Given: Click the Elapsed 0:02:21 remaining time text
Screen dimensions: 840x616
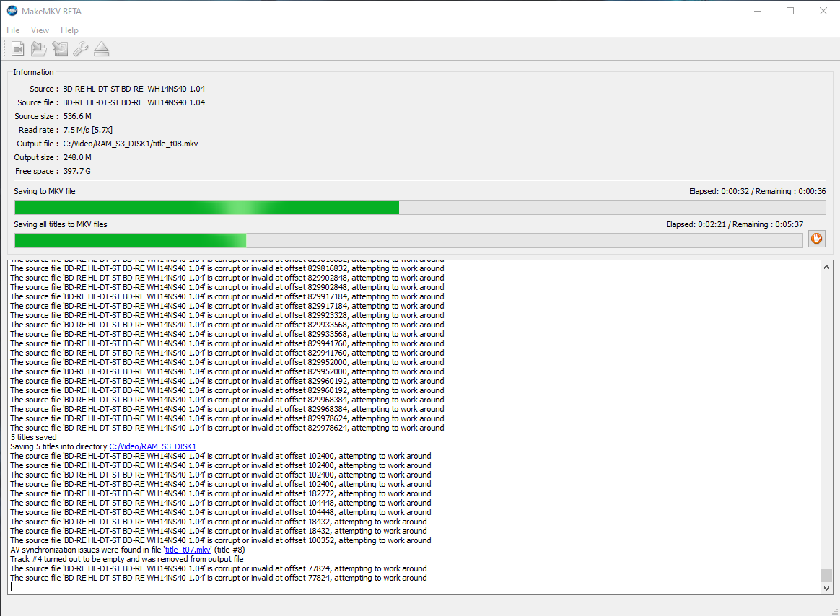Looking at the screenshot, I should click(x=735, y=224).
